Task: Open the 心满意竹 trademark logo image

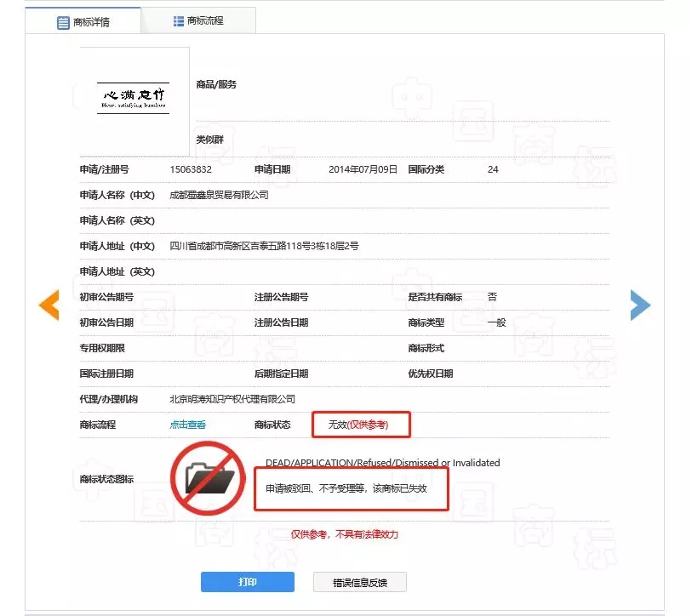Action: [x=134, y=100]
